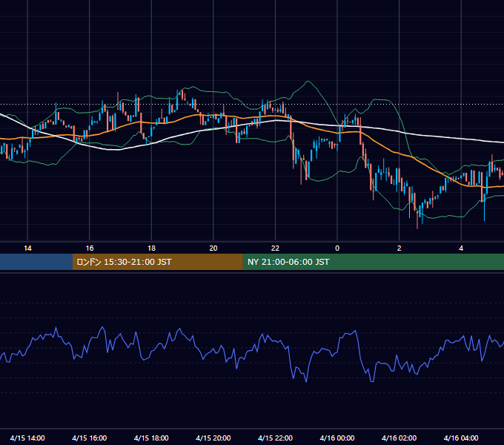The image size is (504, 445).
Task: Click the 22 hour label on price chart axis
Action: [x=275, y=248]
